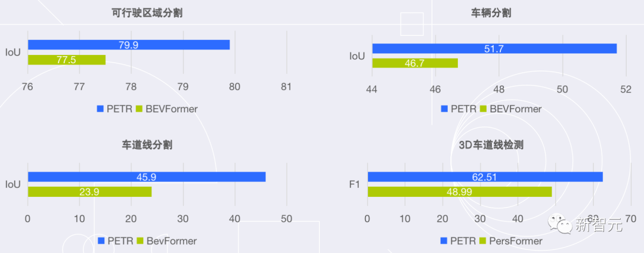
Task: Select the blue 45.9 bar in 车道线分割
Action: (x=146, y=177)
